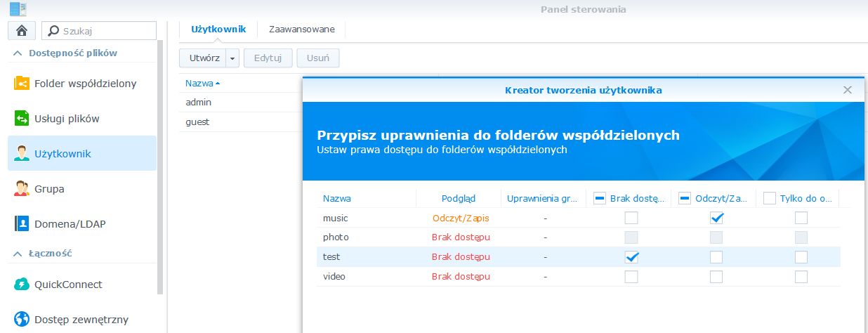The image size is (868, 333).
Task: Click the Podgląd column header
Action: coord(459,199)
